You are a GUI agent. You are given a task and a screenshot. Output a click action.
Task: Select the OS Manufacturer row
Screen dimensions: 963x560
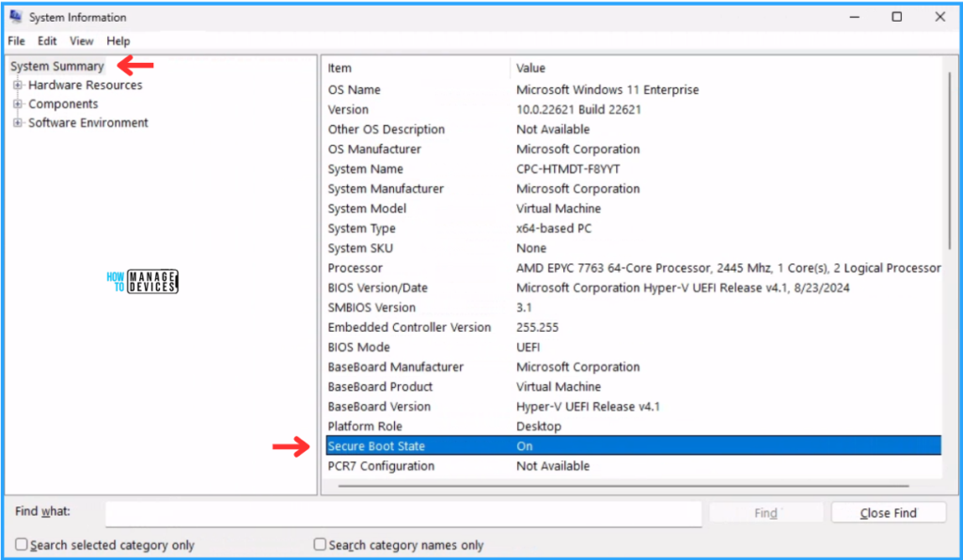(x=633, y=149)
